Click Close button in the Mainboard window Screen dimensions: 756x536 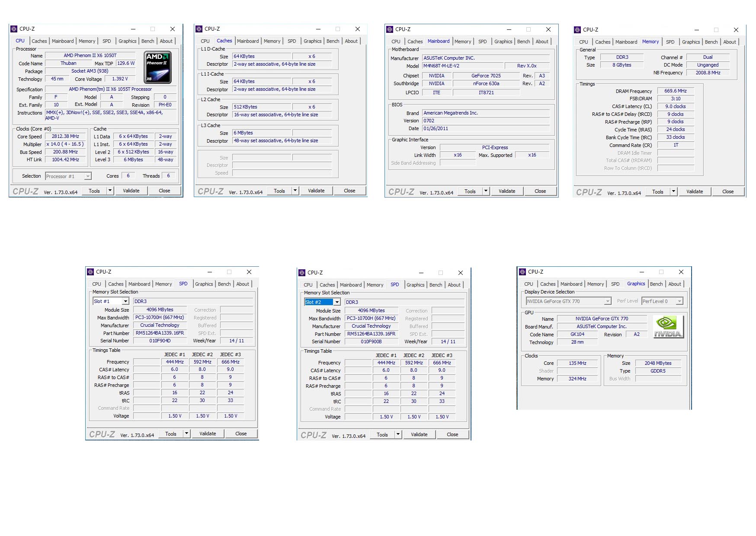tap(540, 191)
